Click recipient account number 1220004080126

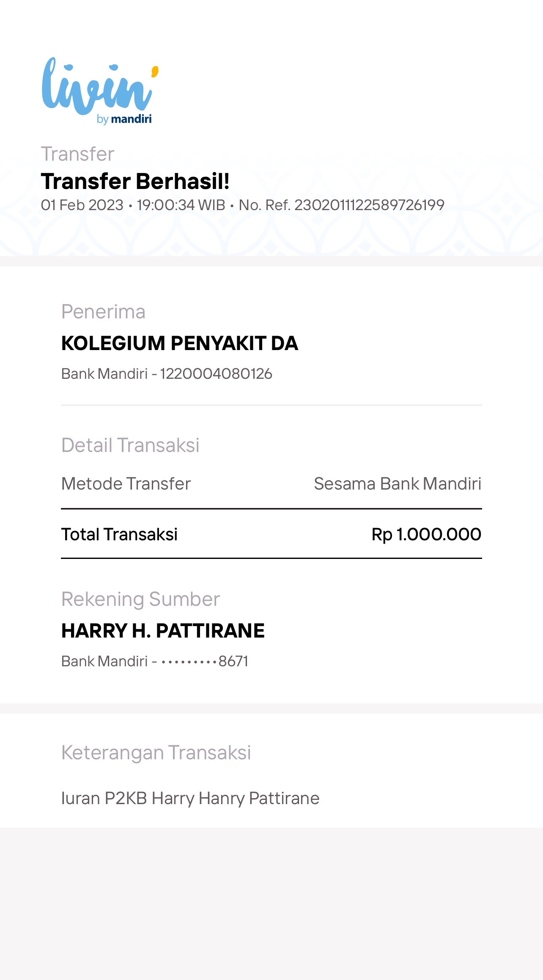(216, 374)
